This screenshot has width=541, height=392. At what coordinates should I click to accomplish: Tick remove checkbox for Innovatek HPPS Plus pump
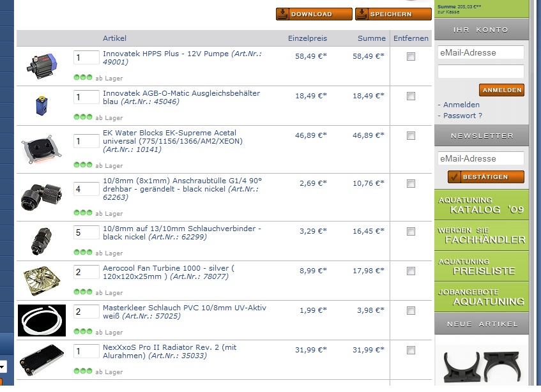(x=411, y=57)
